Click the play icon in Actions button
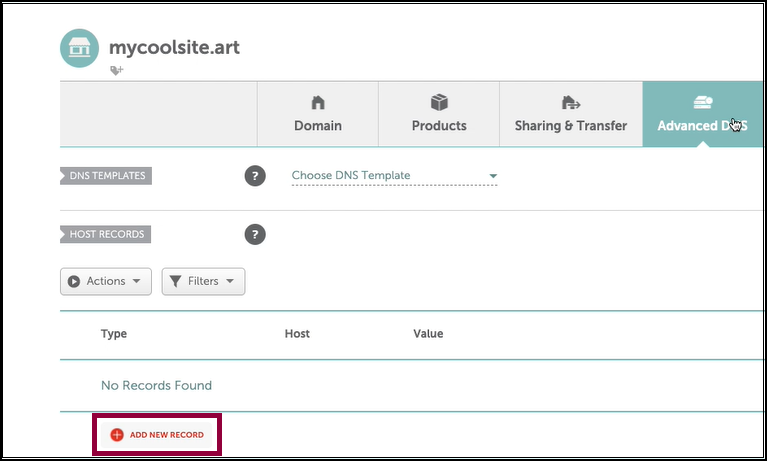 point(74,281)
